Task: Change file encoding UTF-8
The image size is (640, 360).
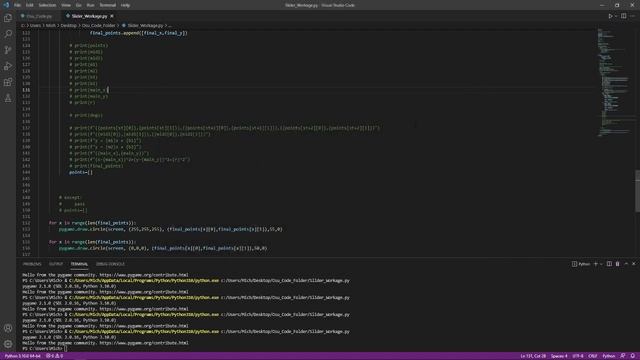Action: pyautogui.click(x=578, y=356)
